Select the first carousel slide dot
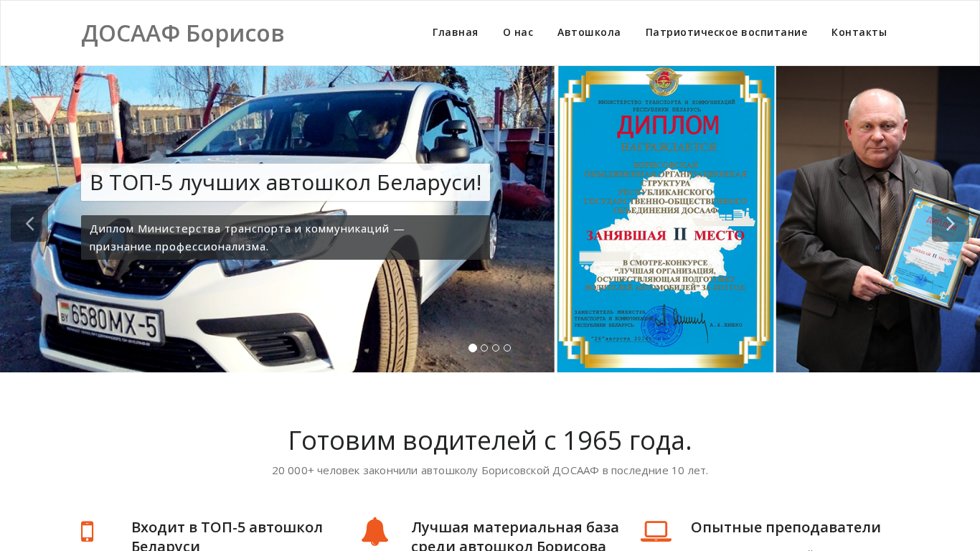This screenshot has width=980, height=551. pyautogui.click(x=473, y=348)
